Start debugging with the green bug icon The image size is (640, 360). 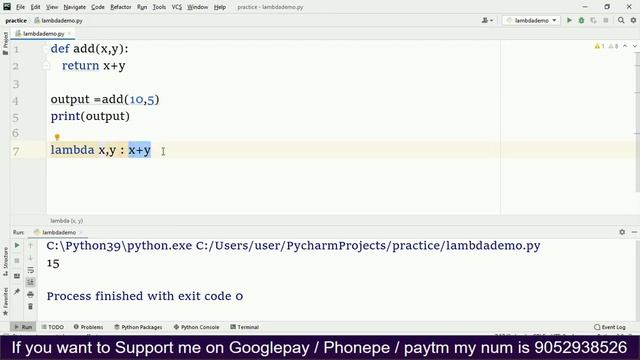click(x=581, y=20)
